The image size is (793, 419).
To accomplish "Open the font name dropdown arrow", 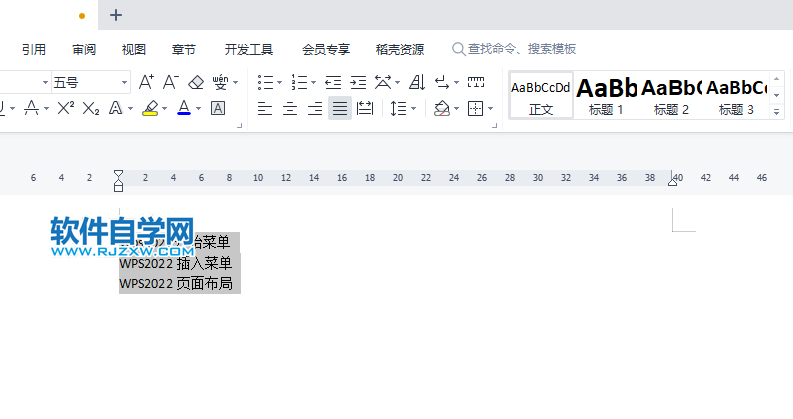I will click(45, 82).
